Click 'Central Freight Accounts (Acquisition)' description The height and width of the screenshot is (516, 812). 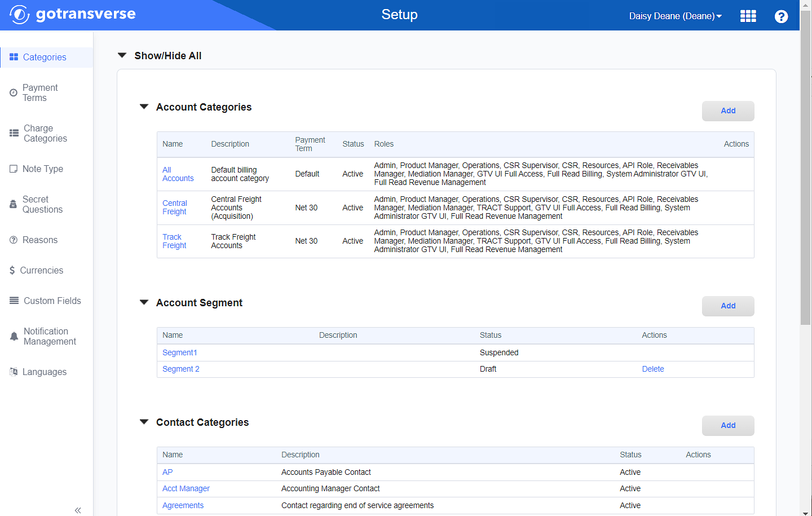coord(236,208)
